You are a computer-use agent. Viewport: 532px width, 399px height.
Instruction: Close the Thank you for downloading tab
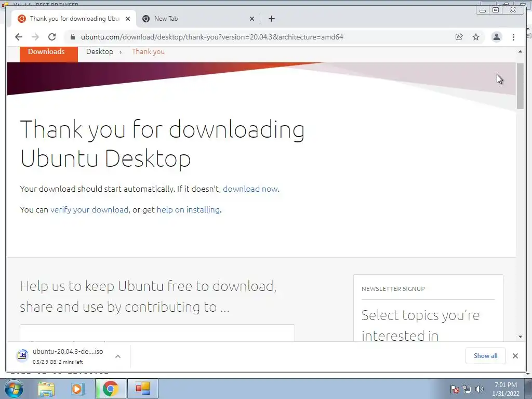pyautogui.click(x=128, y=19)
